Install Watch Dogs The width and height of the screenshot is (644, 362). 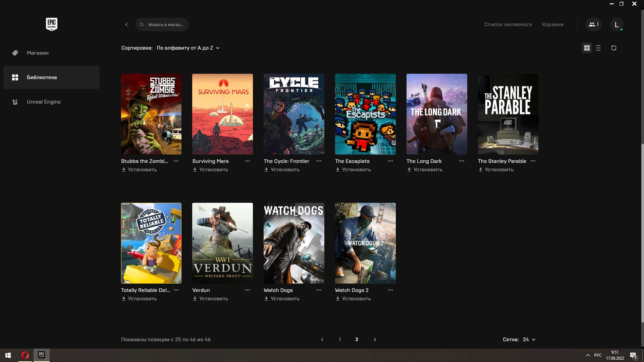[x=282, y=299]
